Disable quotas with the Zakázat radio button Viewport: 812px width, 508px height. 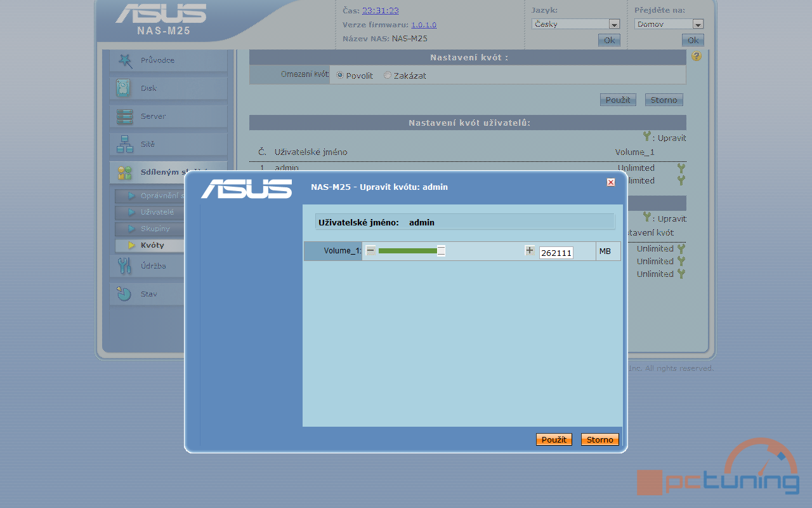[x=388, y=75]
